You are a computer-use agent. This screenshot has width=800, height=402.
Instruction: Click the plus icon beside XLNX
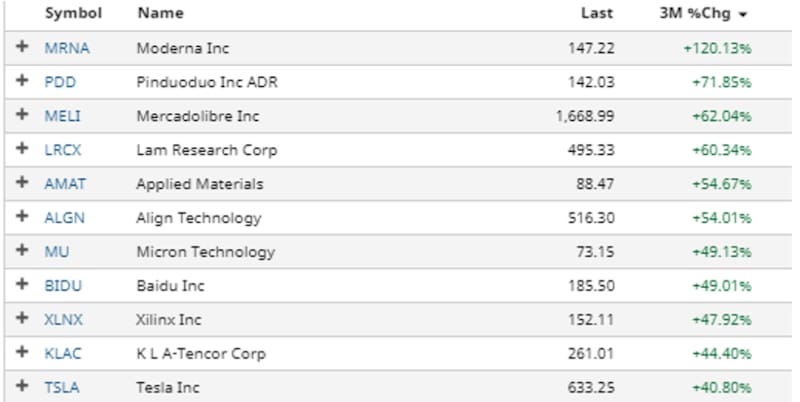pyautogui.click(x=23, y=320)
